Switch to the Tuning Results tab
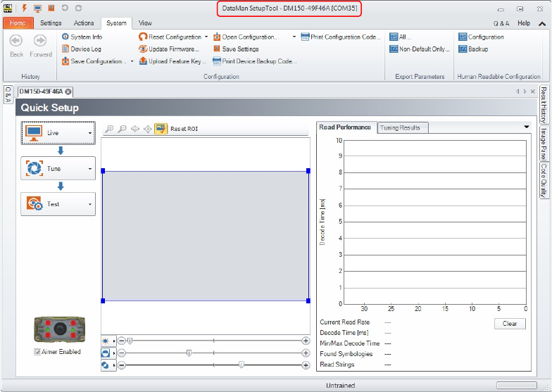 (x=400, y=127)
